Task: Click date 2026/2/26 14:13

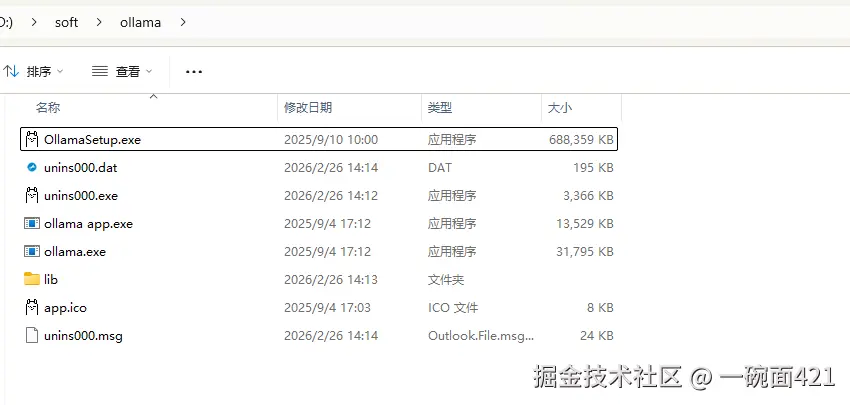Action: tap(331, 279)
